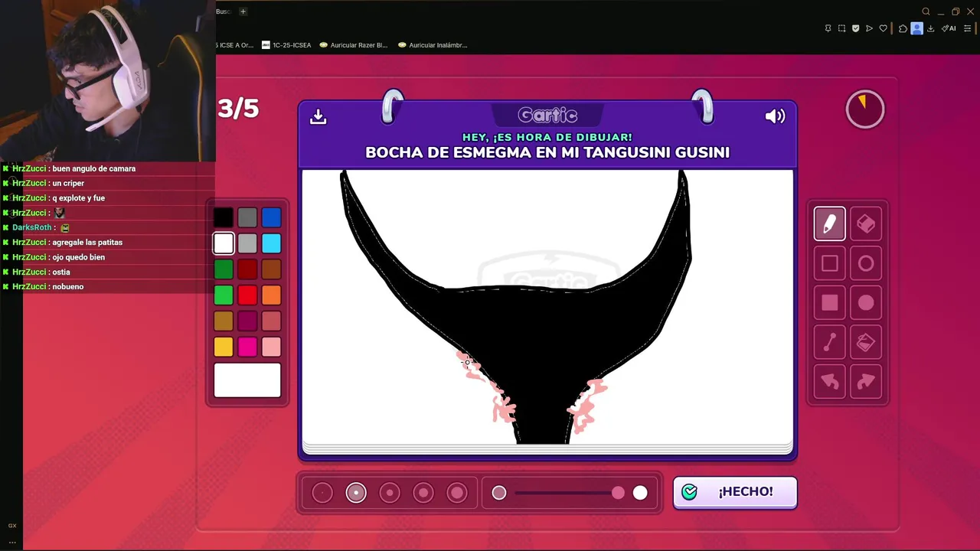The image size is (980, 551).
Task: Open the browser AI assistant icon
Action: click(x=949, y=28)
